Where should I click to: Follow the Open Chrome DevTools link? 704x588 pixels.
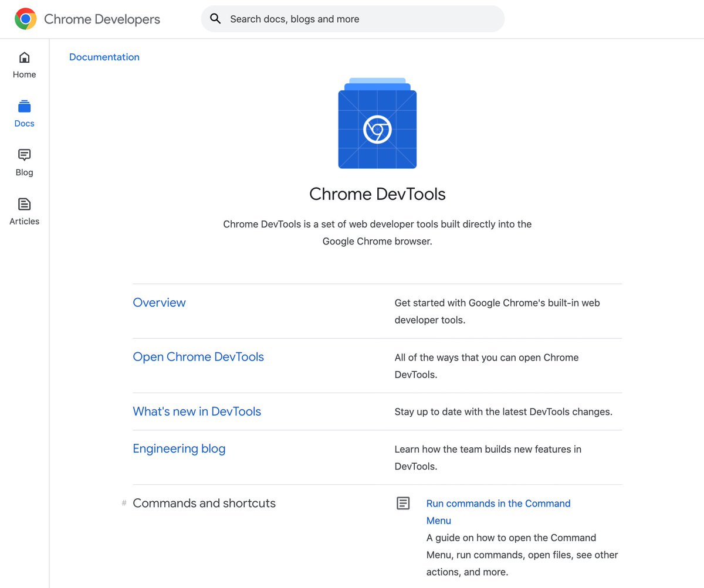198,356
